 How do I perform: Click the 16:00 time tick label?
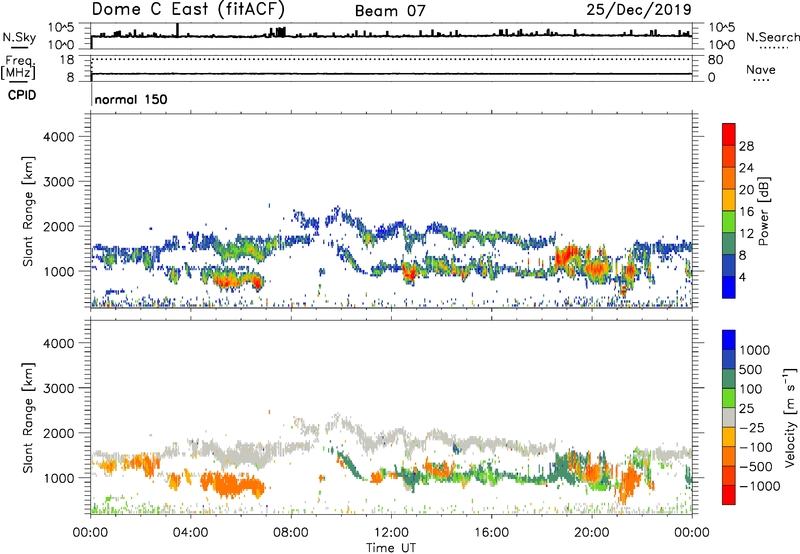click(x=491, y=533)
